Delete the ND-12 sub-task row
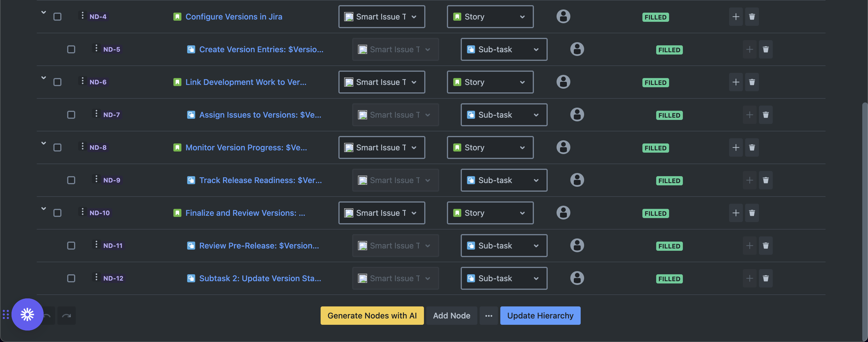 [x=766, y=278]
